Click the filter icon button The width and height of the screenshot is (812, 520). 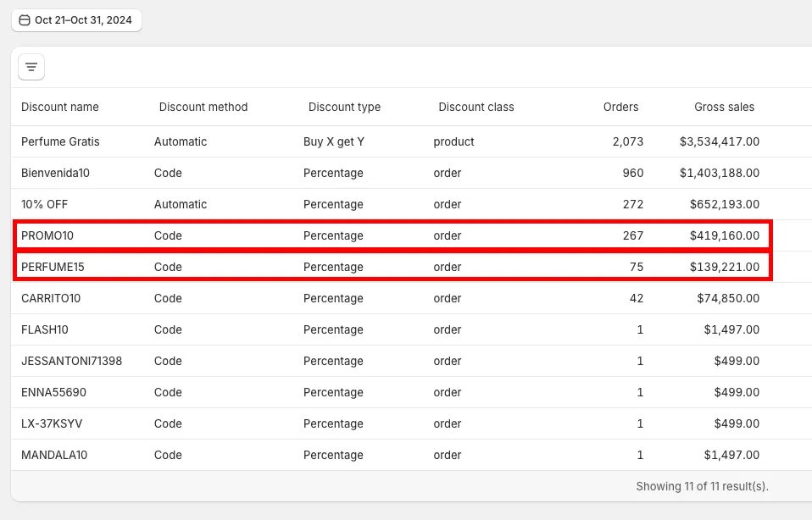click(x=31, y=67)
